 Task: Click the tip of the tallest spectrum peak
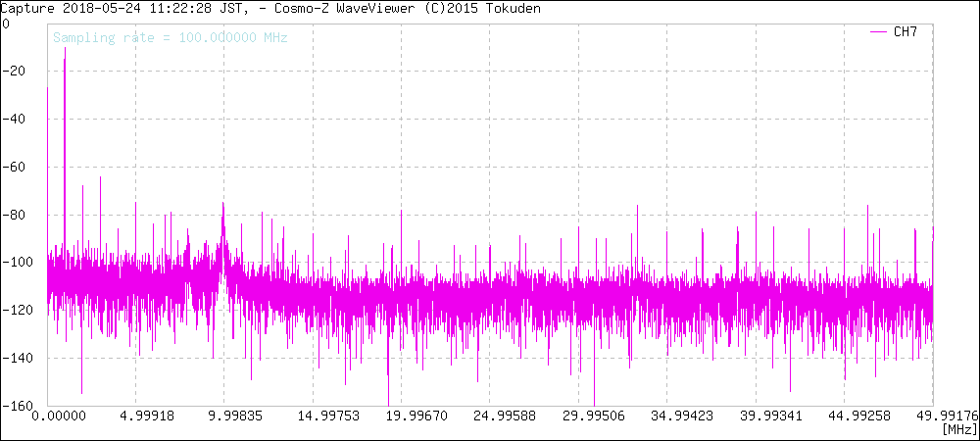point(65,48)
